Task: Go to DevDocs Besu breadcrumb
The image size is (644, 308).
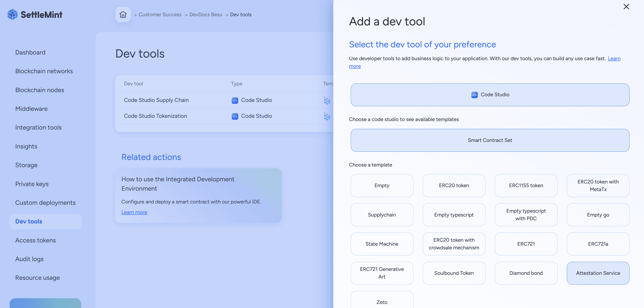Action: click(x=205, y=14)
